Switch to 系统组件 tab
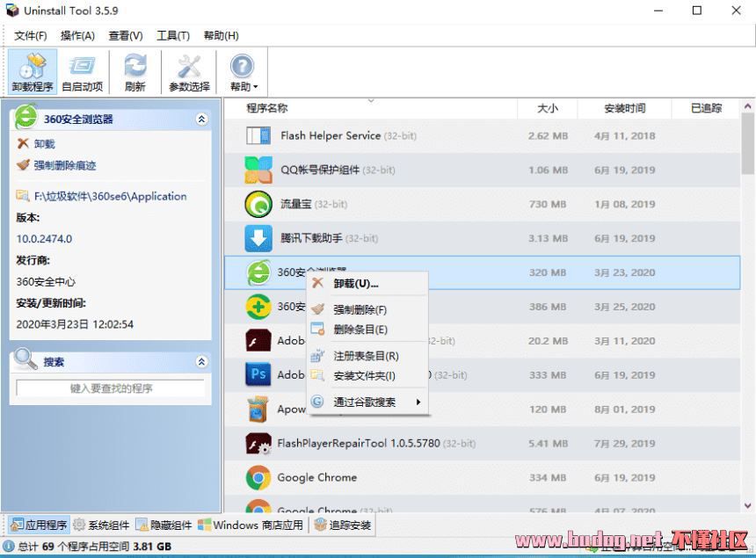This screenshot has width=756, height=558. [102, 525]
